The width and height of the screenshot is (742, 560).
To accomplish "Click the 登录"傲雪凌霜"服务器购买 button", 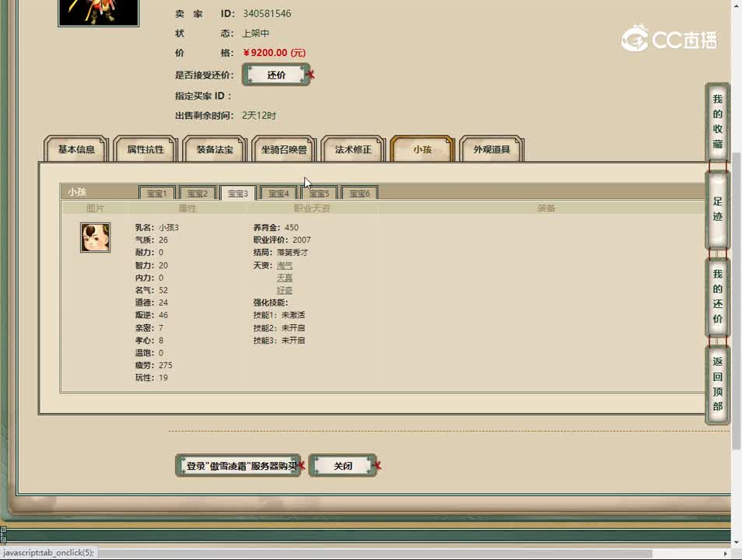I will [x=239, y=466].
